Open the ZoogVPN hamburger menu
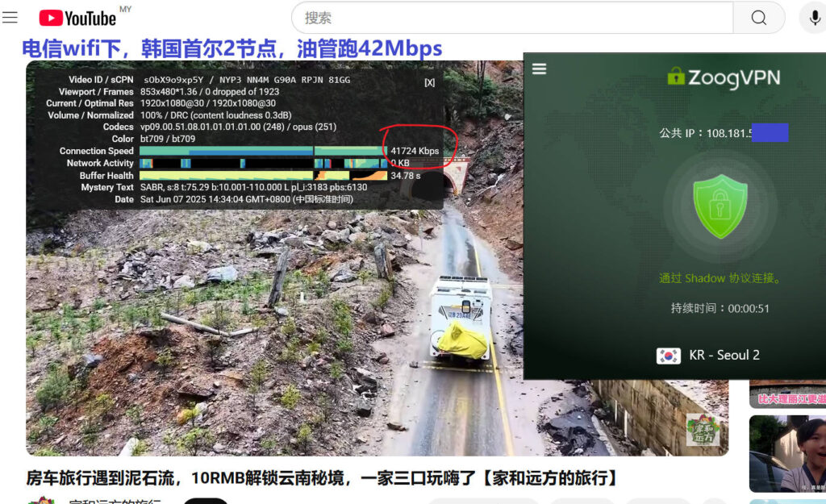The width and height of the screenshot is (826, 504). [540, 69]
